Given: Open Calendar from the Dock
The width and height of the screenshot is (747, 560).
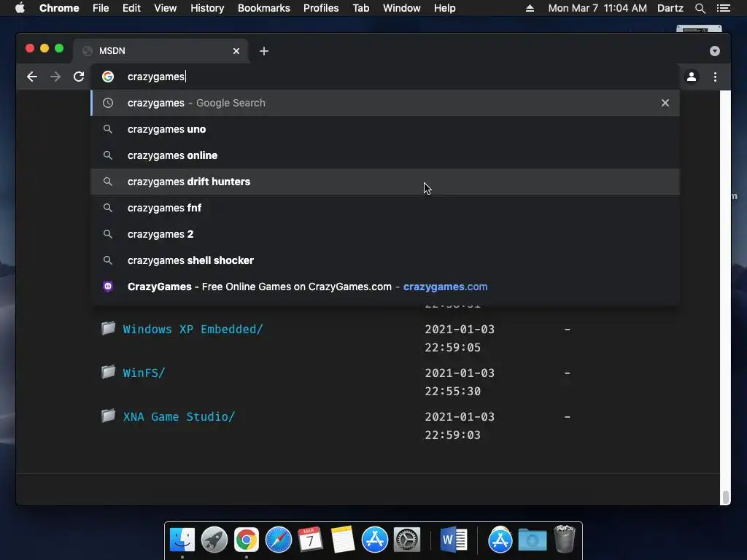Looking at the screenshot, I should [x=310, y=540].
